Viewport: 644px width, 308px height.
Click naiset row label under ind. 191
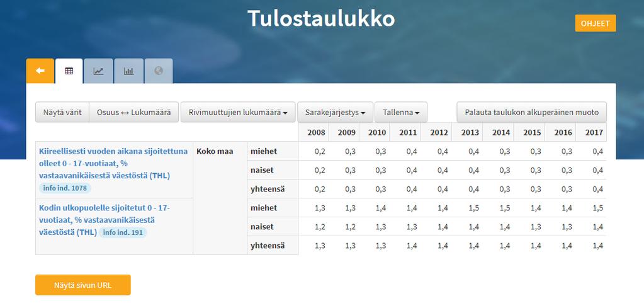click(x=273, y=227)
